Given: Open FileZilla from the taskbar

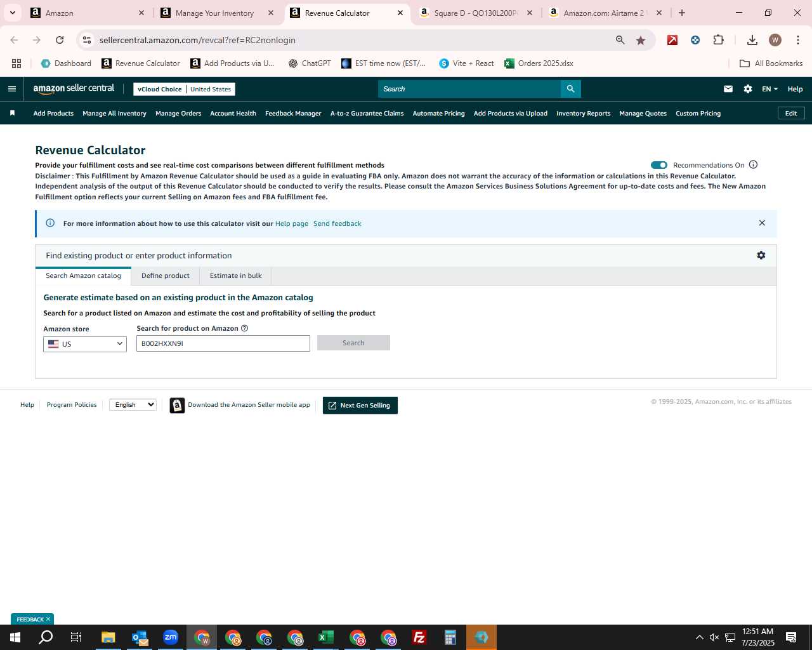Looking at the screenshot, I should tap(419, 637).
